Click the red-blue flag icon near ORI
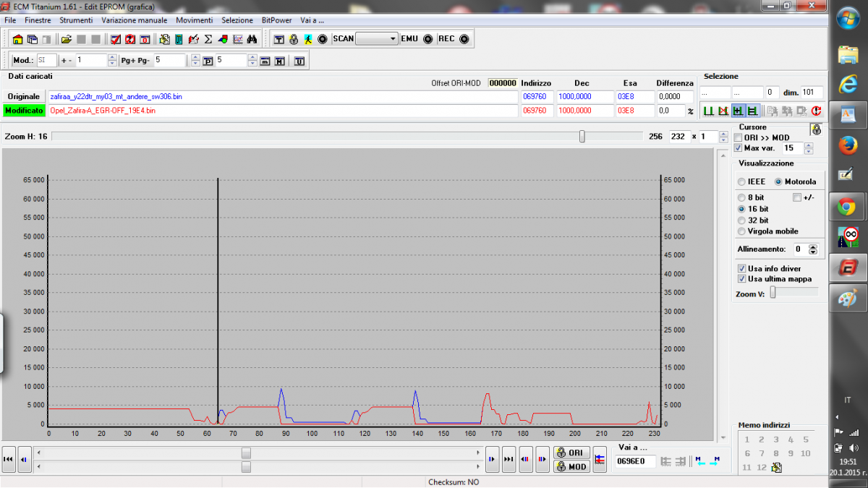 click(600, 459)
